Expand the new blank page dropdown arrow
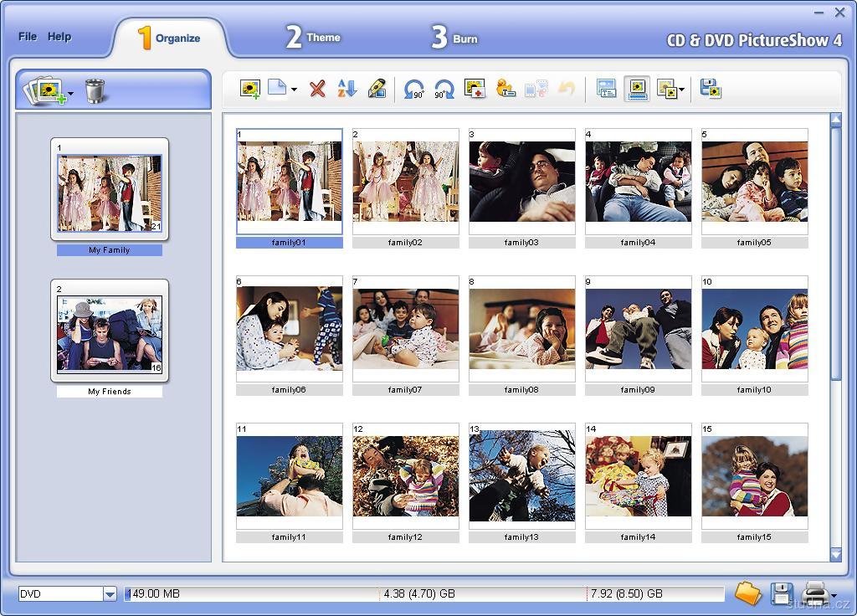 click(294, 90)
